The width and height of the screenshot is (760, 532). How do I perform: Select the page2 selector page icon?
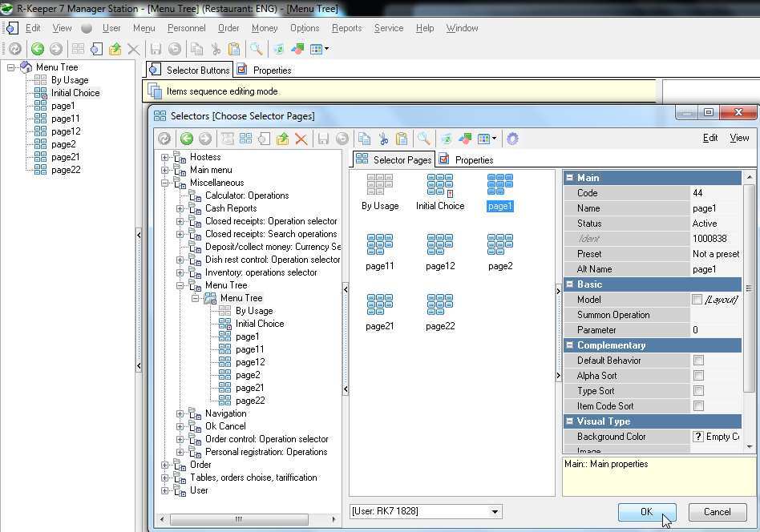point(500,244)
